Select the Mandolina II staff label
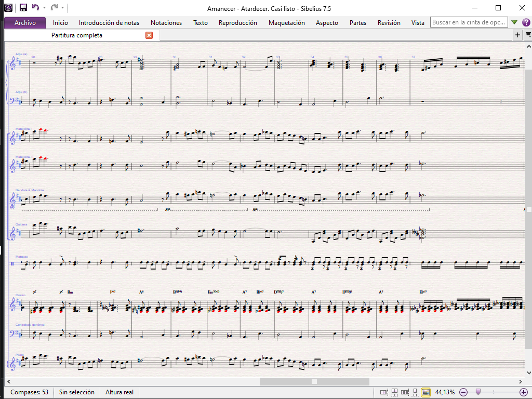532x399 pixels. pyautogui.click(x=24, y=157)
